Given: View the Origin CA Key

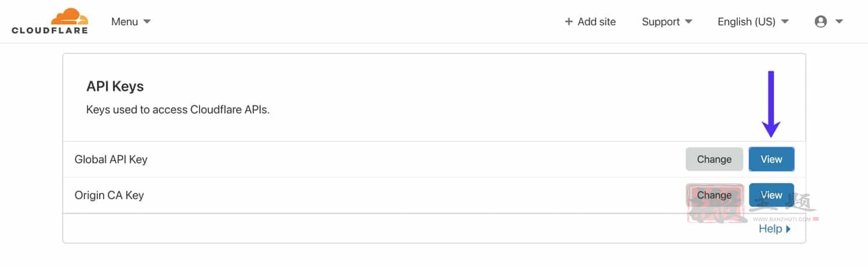Looking at the screenshot, I should click(771, 195).
